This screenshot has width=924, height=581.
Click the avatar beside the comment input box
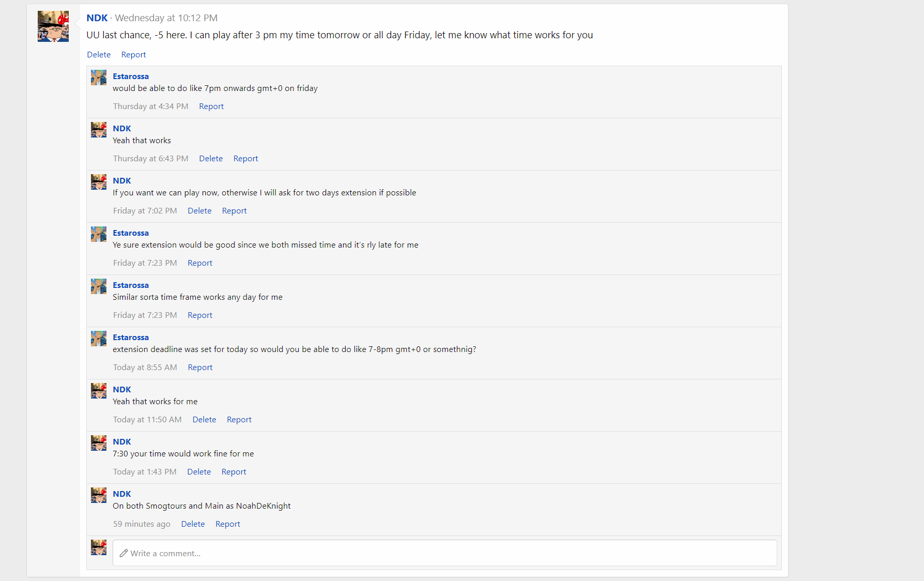pos(99,547)
